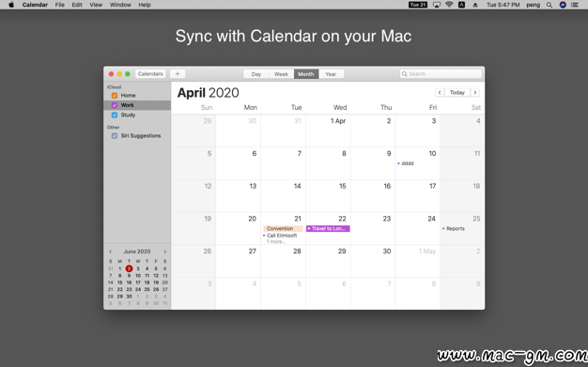This screenshot has height=367, width=588.
Task: Open Notification Center list icon
Action: pyautogui.click(x=575, y=5)
